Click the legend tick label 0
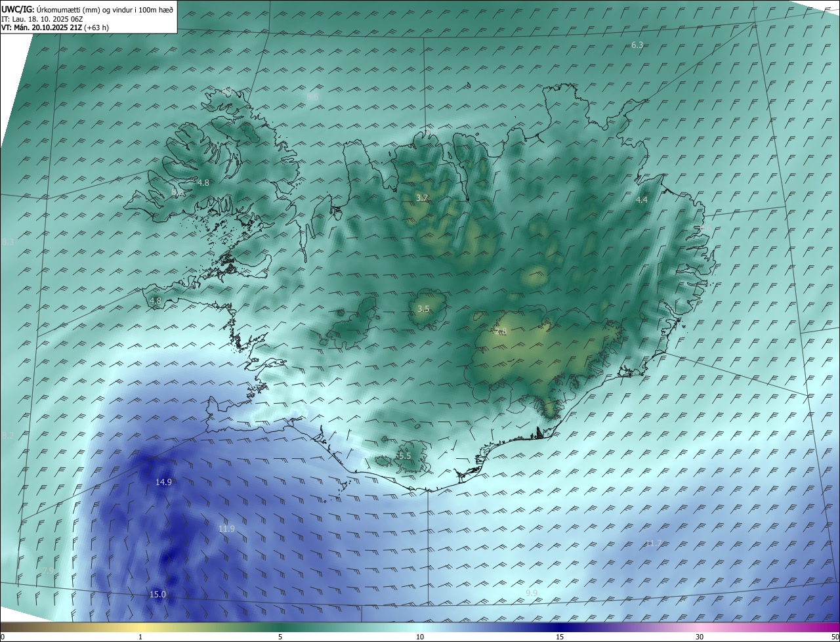 [3, 637]
